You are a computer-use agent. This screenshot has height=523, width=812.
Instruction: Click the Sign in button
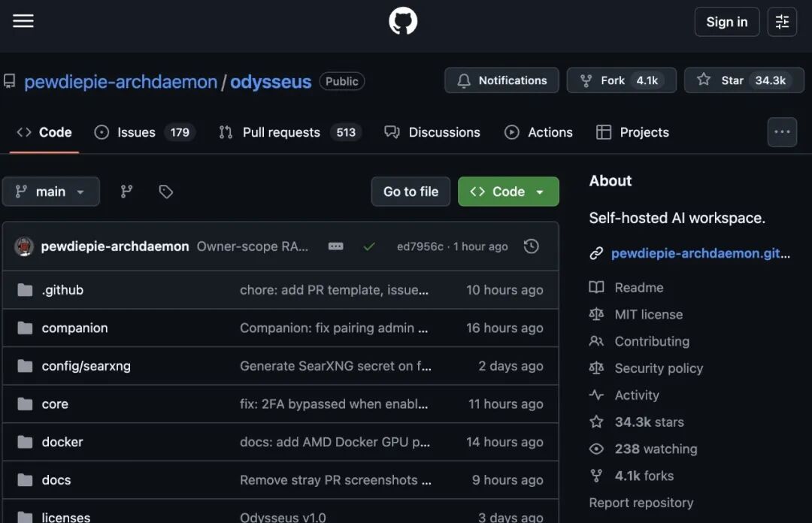(x=726, y=22)
